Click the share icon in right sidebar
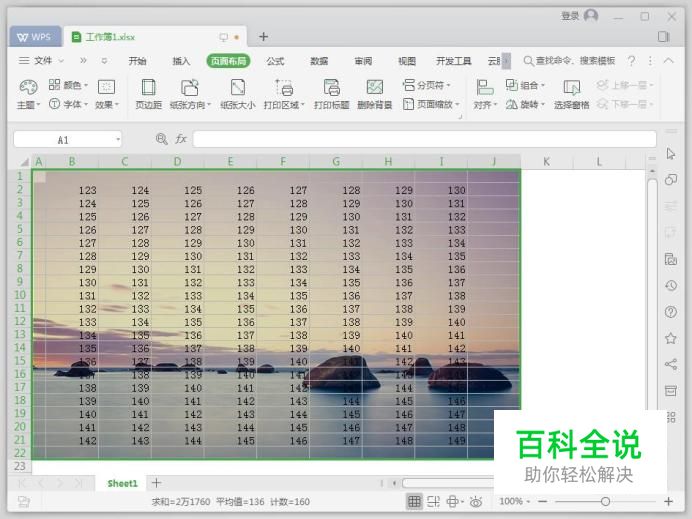The width and height of the screenshot is (692, 519). [x=671, y=364]
